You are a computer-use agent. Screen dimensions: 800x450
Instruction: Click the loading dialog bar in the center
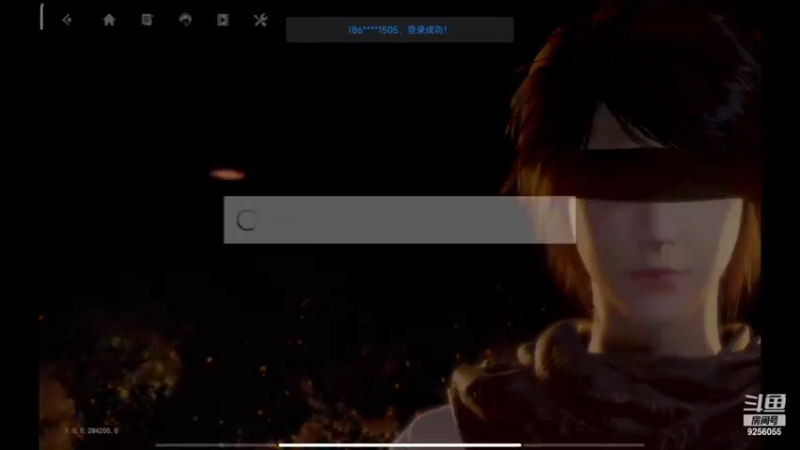pyautogui.click(x=399, y=220)
